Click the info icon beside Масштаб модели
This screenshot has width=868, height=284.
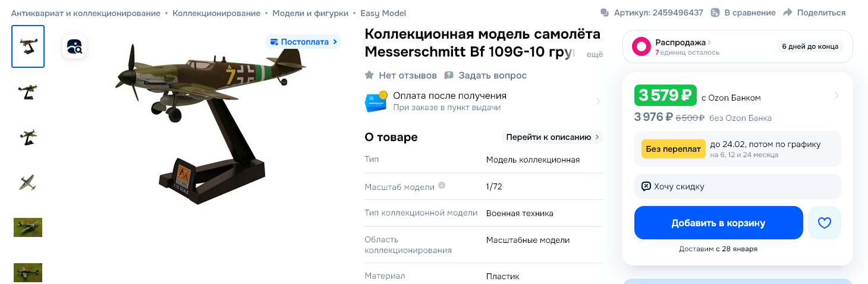click(442, 186)
